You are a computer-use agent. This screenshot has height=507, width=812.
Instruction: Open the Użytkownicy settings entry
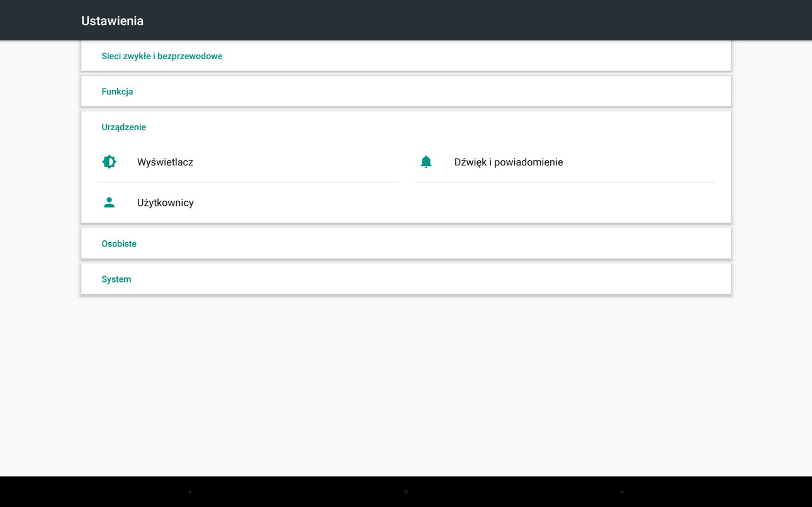click(165, 203)
